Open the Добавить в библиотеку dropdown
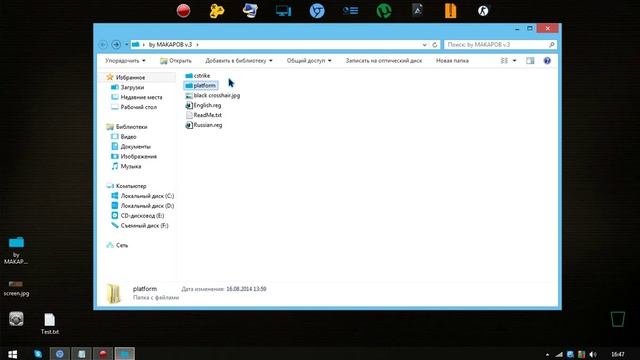The image size is (640, 360). [239, 61]
